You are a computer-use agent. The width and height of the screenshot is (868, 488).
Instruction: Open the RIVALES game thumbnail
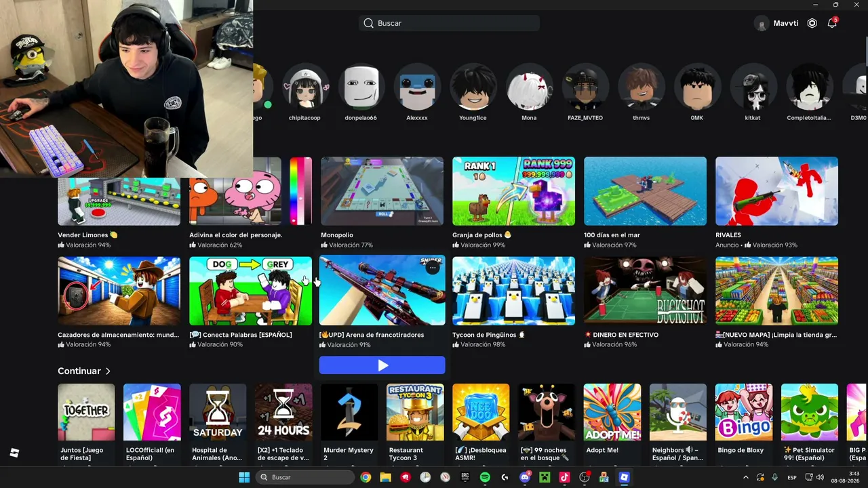coord(776,191)
